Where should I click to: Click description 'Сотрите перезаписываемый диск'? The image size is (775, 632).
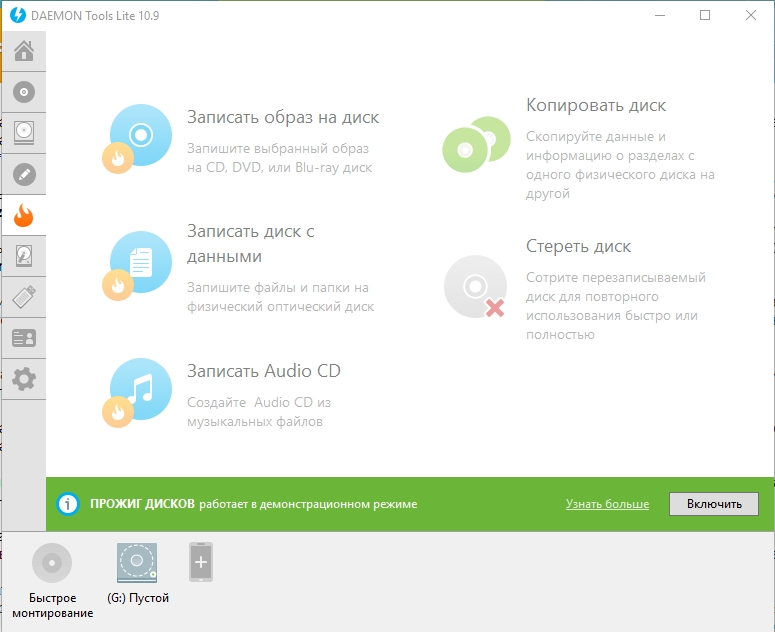[x=616, y=306]
